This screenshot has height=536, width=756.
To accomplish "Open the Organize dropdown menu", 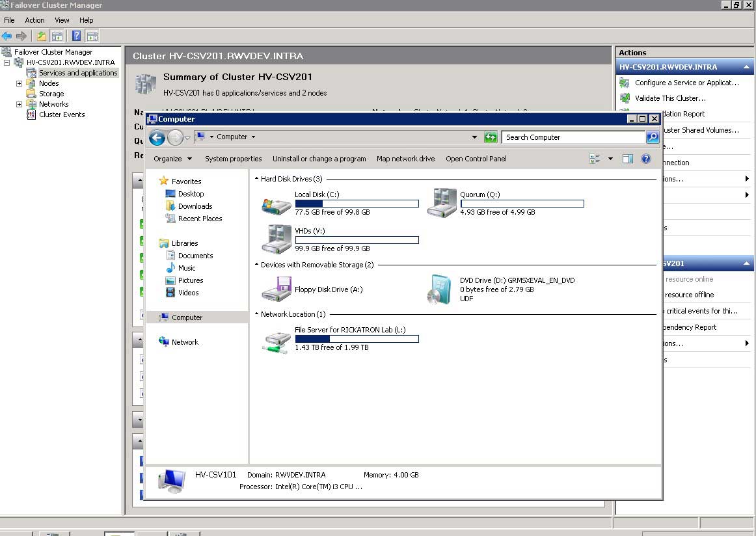I will 172,159.
